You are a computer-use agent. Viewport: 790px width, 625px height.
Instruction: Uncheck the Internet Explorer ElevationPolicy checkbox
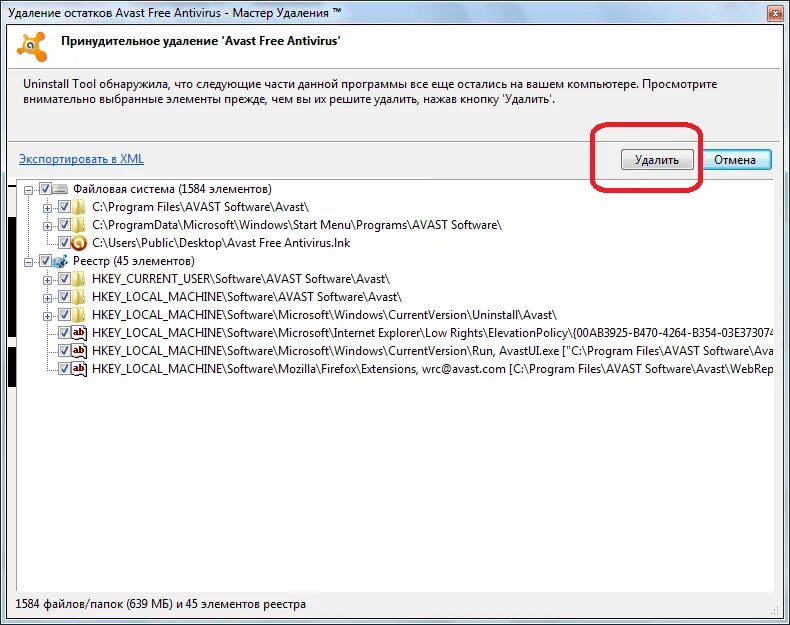coord(64,333)
